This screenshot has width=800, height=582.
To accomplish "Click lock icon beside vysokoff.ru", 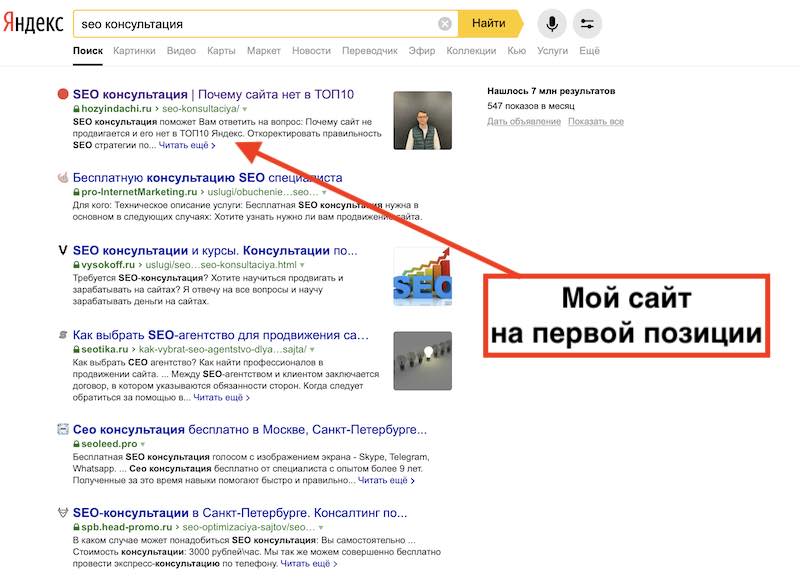I will tap(77, 265).
